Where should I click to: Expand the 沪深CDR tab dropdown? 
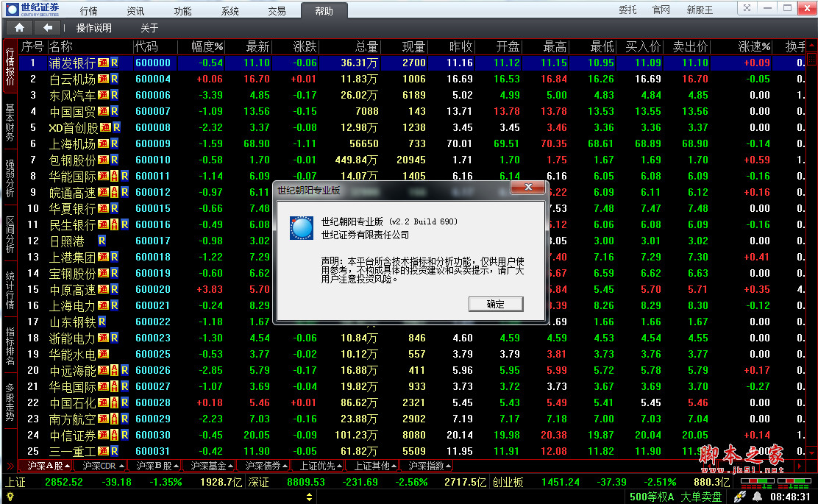(121, 466)
